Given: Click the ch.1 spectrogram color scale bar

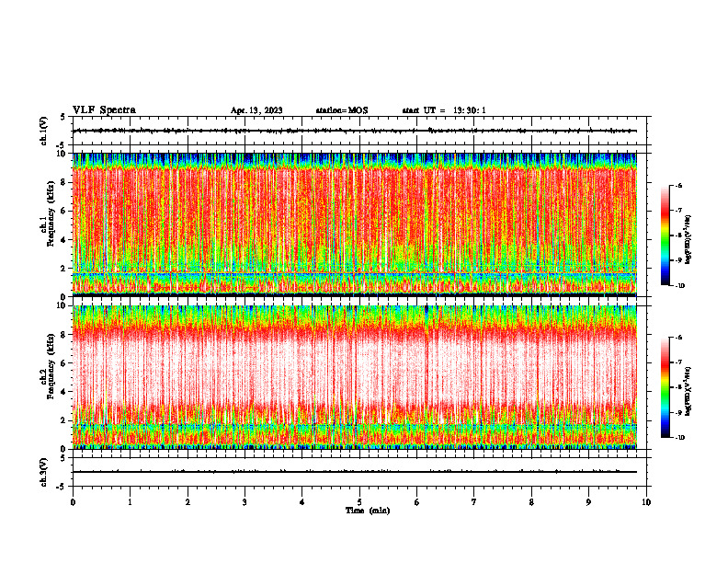Looking at the screenshot, I should point(665,236).
